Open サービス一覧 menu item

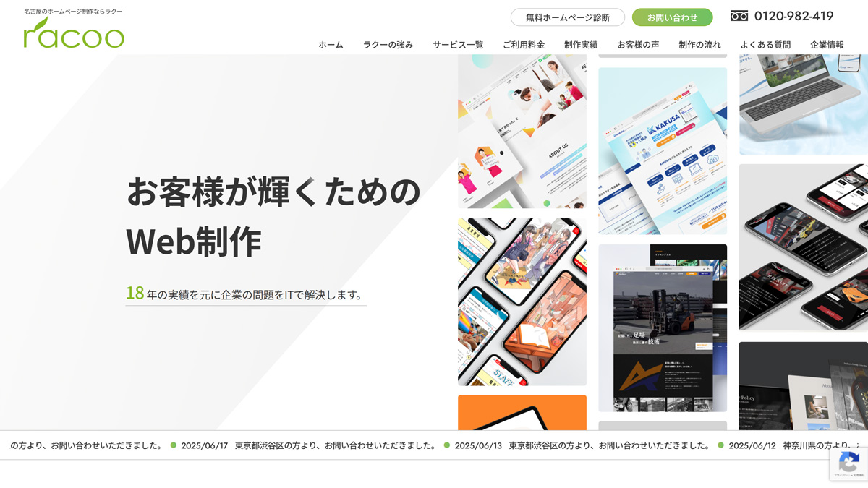tap(458, 45)
